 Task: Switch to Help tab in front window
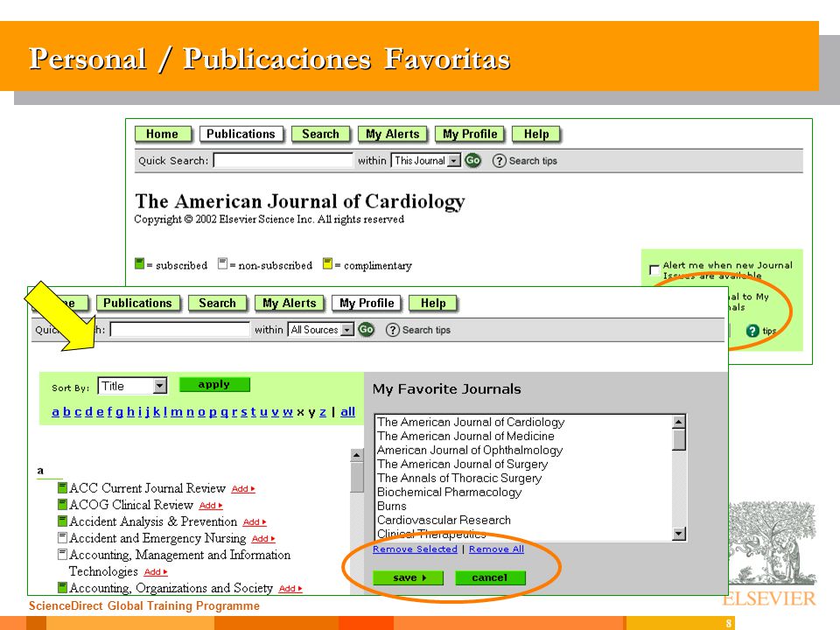(433, 304)
